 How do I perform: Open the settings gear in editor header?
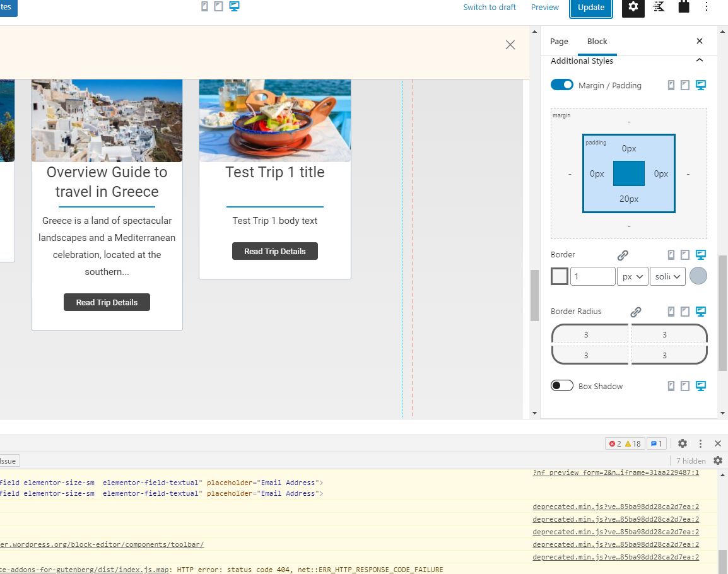pos(633,7)
